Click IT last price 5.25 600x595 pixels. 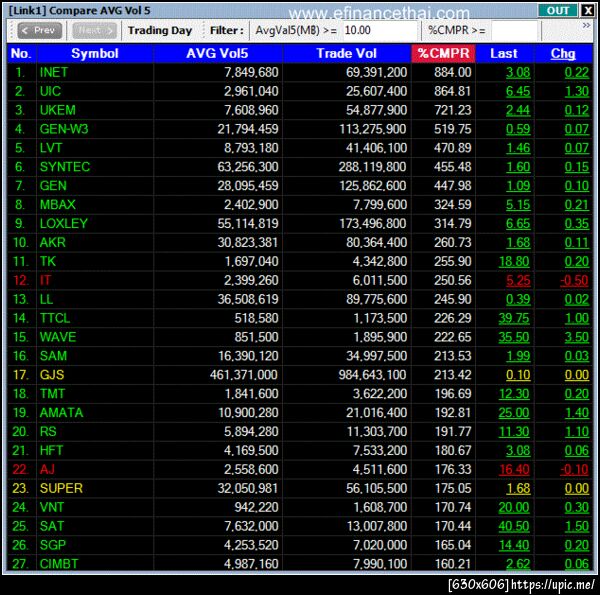pyautogui.click(x=518, y=280)
